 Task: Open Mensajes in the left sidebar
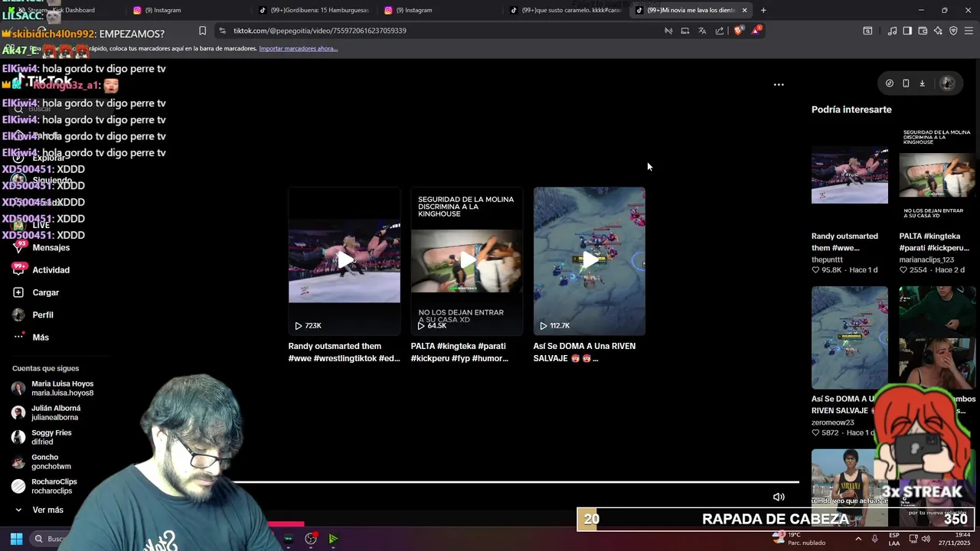tap(51, 247)
